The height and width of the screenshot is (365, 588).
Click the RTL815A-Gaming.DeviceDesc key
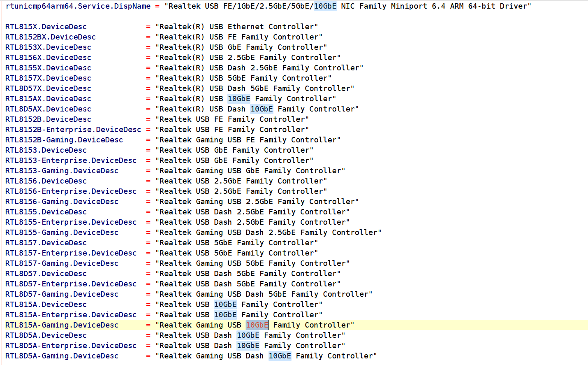click(62, 325)
